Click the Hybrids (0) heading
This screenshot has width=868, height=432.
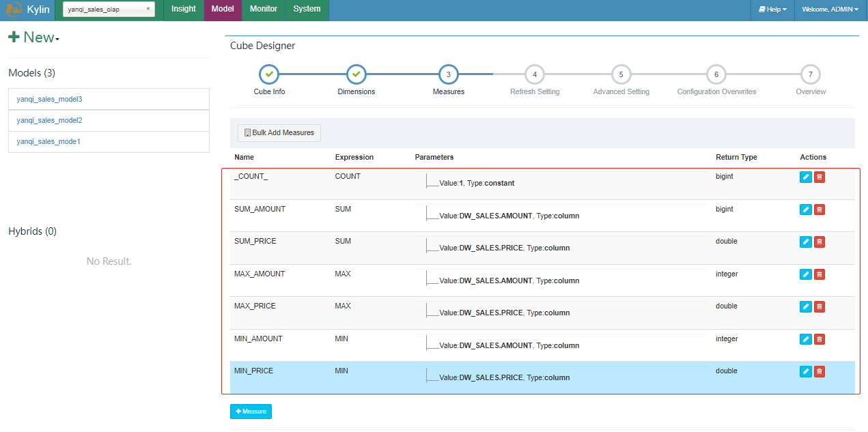pyautogui.click(x=32, y=231)
